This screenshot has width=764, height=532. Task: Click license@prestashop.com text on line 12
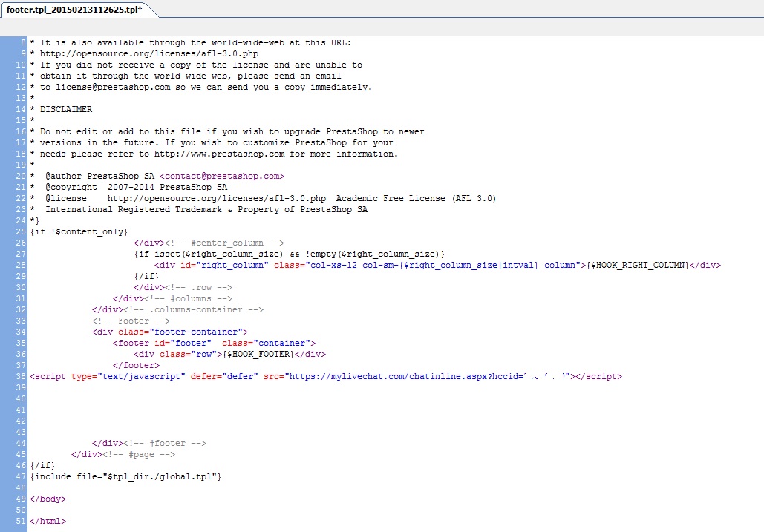click(113, 87)
